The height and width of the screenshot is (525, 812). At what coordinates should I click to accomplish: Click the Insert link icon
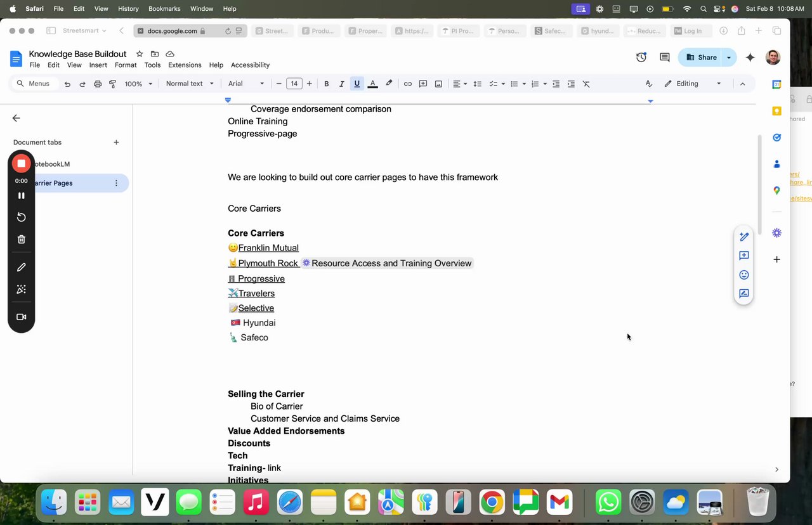[x=408, y=84]
